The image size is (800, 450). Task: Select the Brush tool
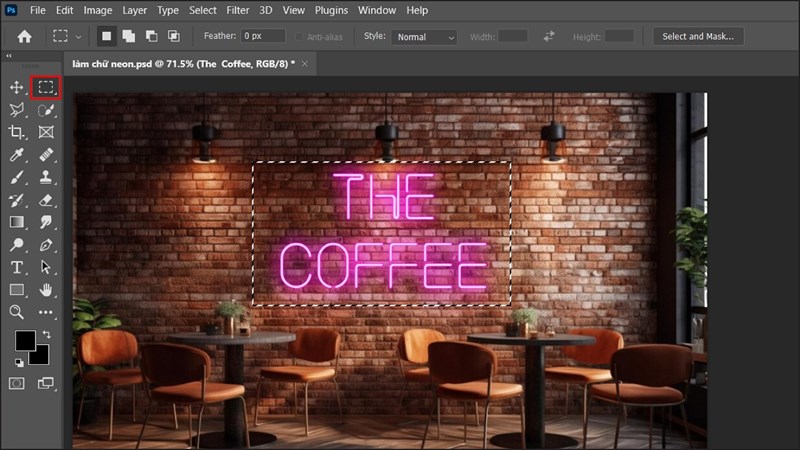(16, 177)
